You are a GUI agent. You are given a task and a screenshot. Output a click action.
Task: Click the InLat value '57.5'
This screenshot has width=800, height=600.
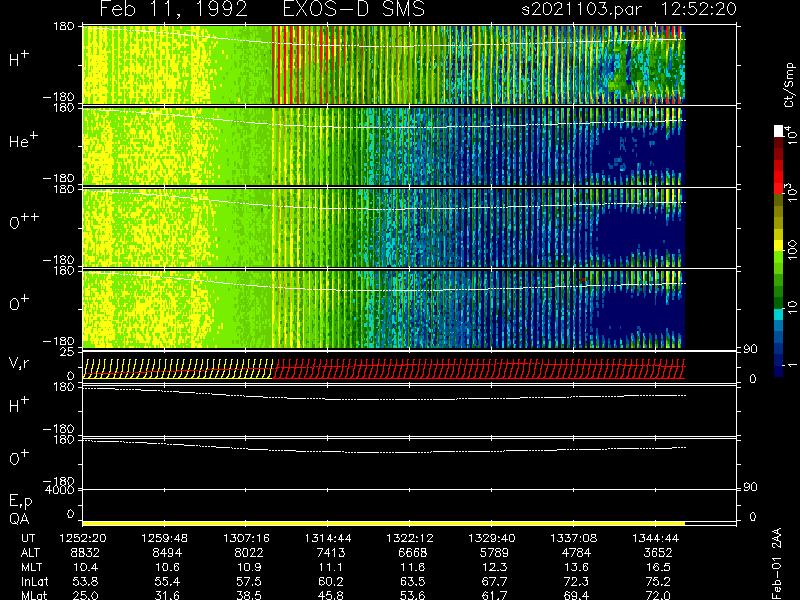pos(249,581)
